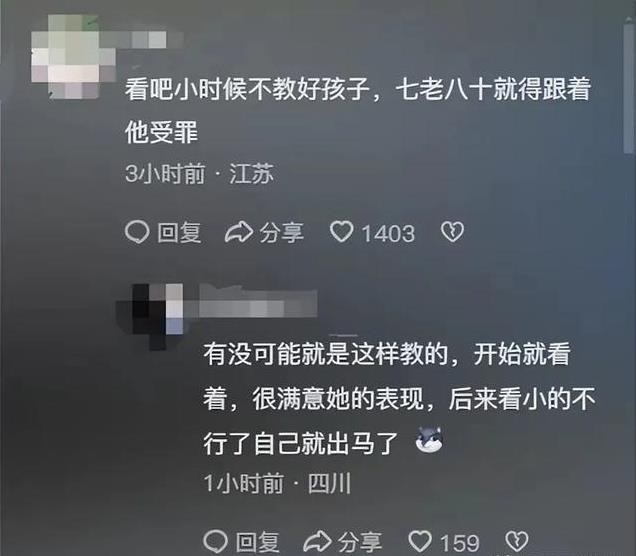636x556 pixels.
Task: Tap the 回复 label under first comment
Action: point(179,233)
